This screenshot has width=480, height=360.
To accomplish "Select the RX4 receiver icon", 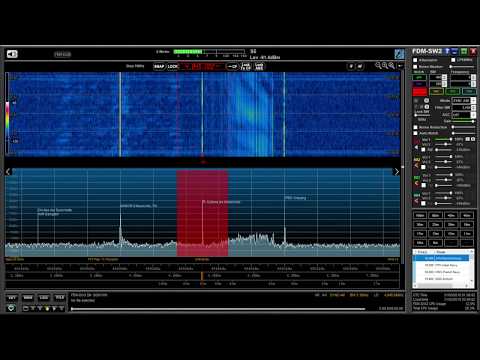I will pyautogui.click(x=417, y=195).
